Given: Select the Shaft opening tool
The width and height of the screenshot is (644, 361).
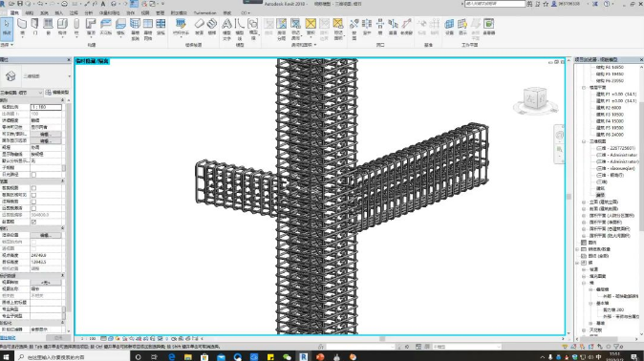Looking at the screenshot, I should 367,28.
